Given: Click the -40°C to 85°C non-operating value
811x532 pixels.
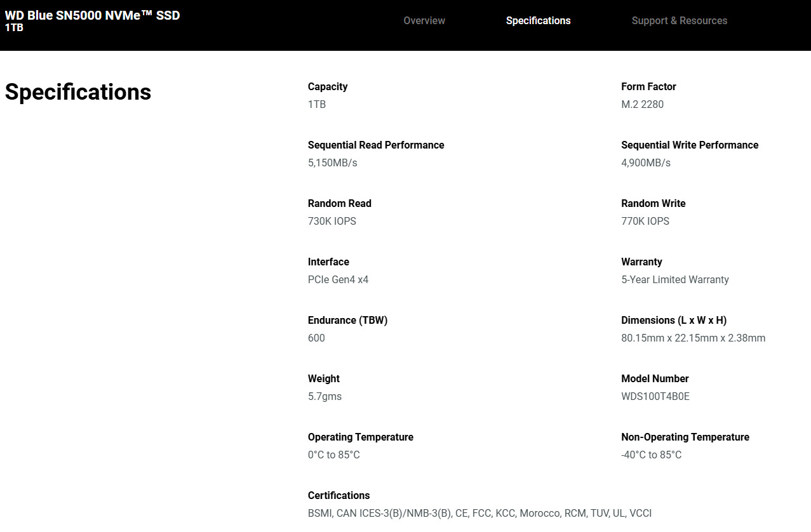Looking at the screenshot, I should click(x=651, y=455).
